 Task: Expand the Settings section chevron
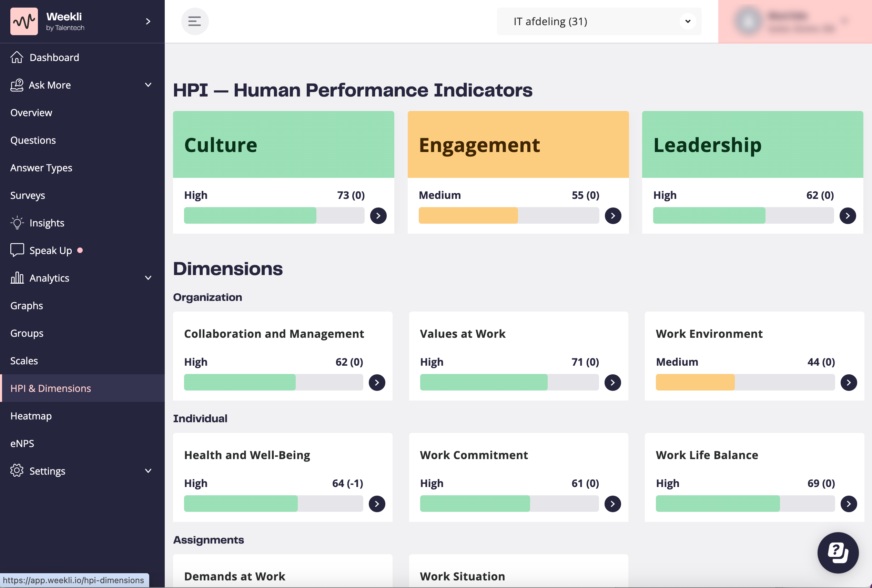coord(148,470)
